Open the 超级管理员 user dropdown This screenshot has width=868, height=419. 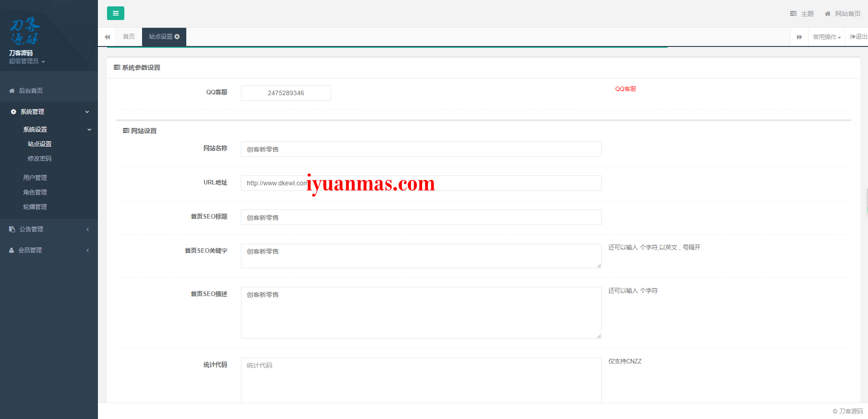27,61
